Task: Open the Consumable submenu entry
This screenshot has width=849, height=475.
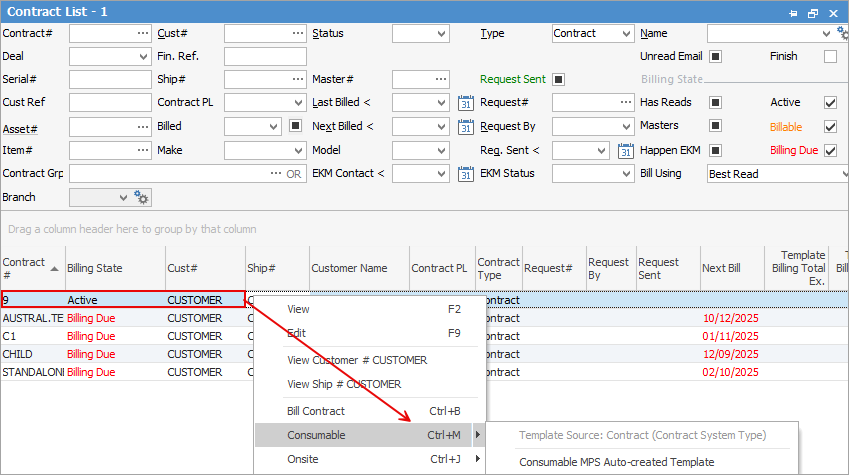Action: [370, 435]
